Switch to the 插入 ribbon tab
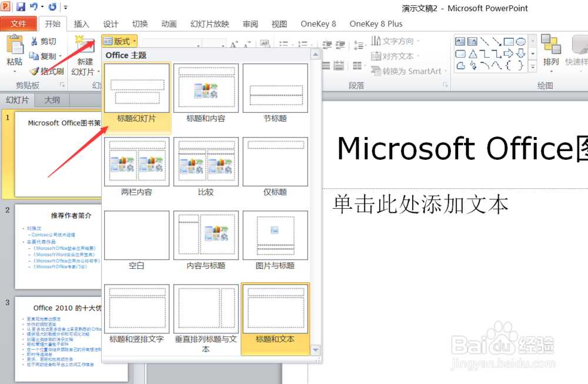 tap(81, 24)
